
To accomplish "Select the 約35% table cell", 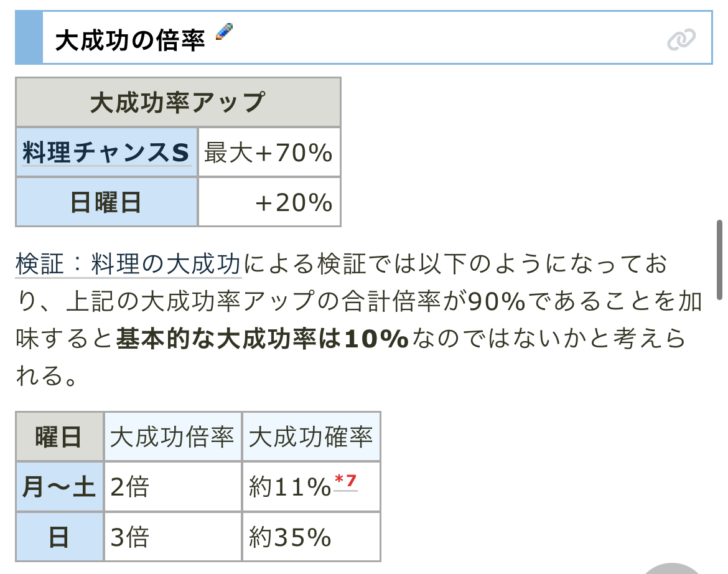I will click(x=311, y=537).
